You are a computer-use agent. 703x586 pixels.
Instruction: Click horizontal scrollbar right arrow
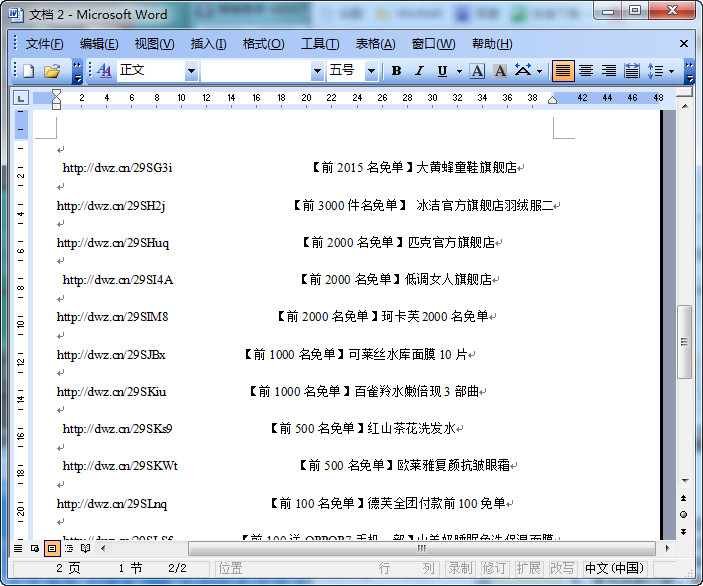pos(667,548)
